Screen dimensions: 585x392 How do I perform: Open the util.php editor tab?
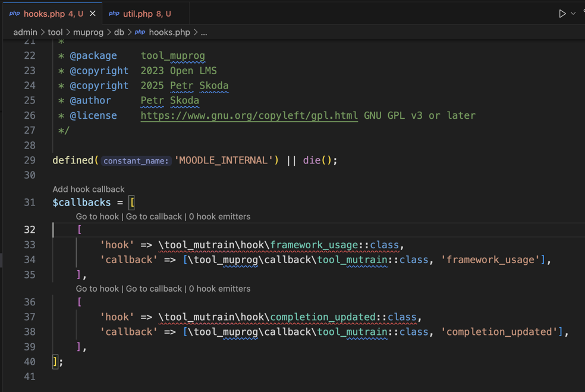146,14
